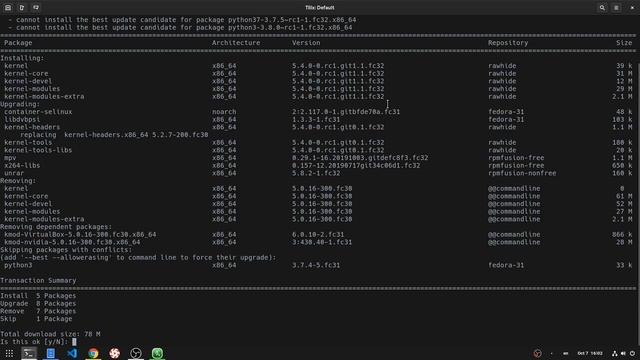Open the keyboard layout 'en' indicator
640x360 pixels.
coord(565,353)
